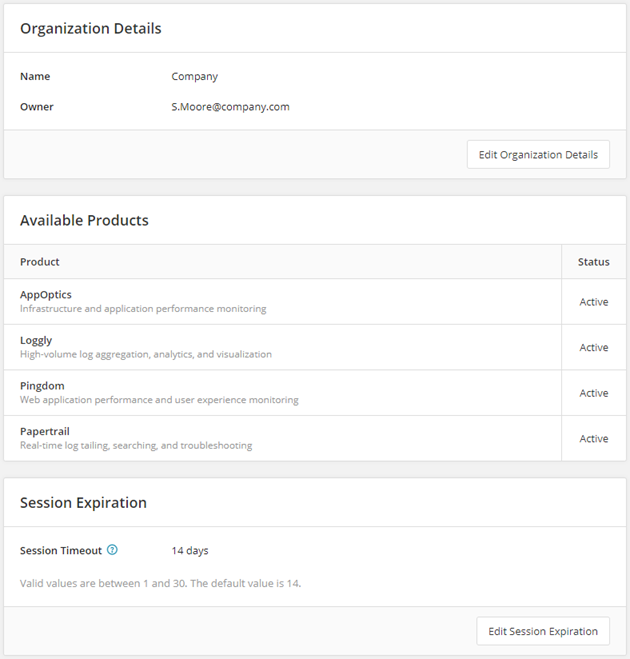630x659 pixels.
Task: Click the Status column header
Action: (x=593, y=262)
